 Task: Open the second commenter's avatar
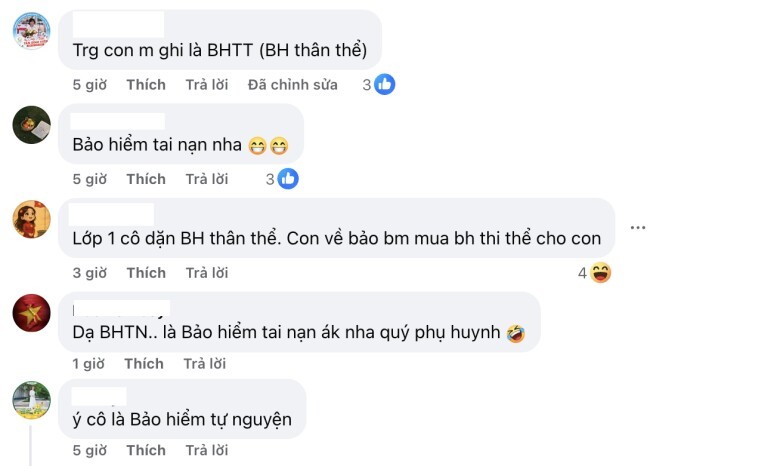click(31, 125)
